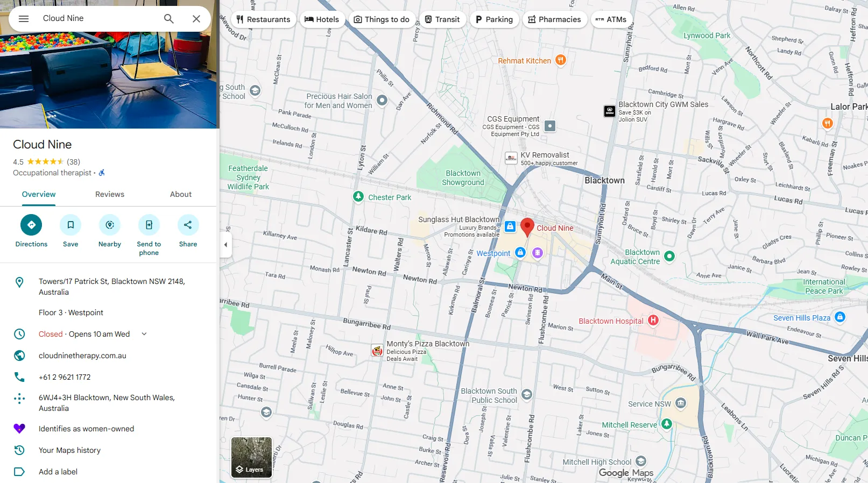Click the search magnifier icon
868x483 pixels.
(169, 19)
